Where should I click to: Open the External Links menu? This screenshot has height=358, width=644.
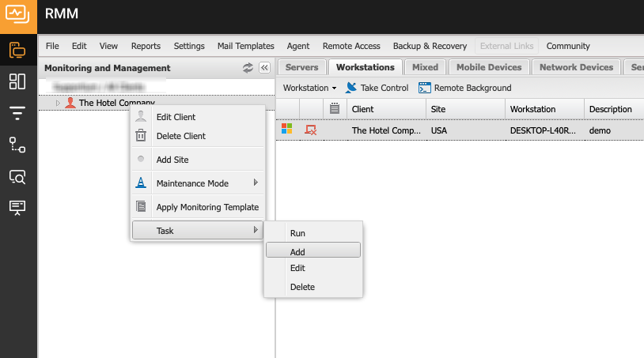coord(506,46)
